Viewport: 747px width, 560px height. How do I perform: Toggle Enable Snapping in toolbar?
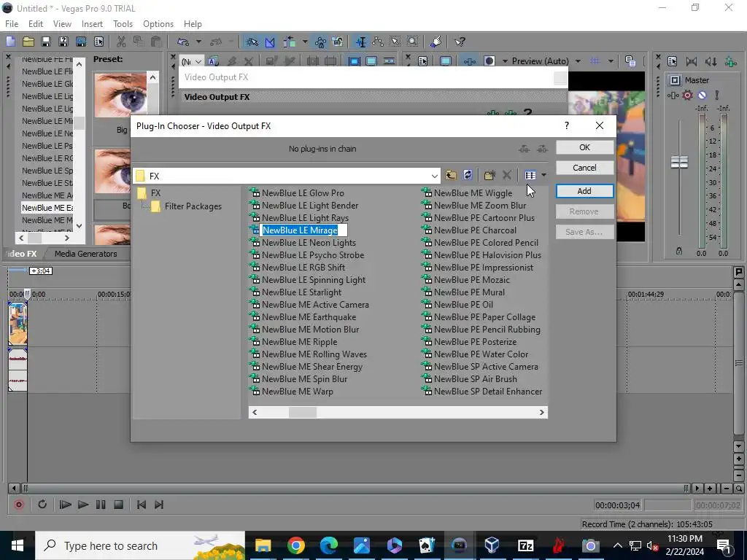pos(252,42)
